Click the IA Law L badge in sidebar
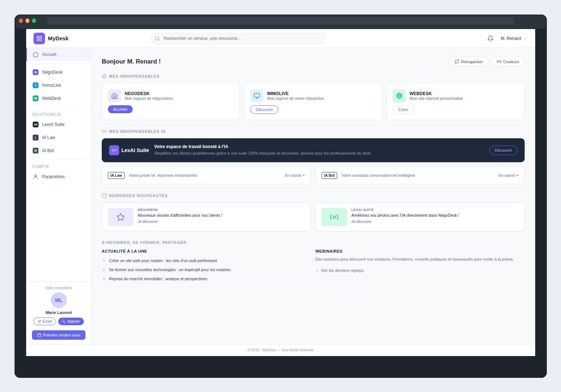 tap(36, 138)
